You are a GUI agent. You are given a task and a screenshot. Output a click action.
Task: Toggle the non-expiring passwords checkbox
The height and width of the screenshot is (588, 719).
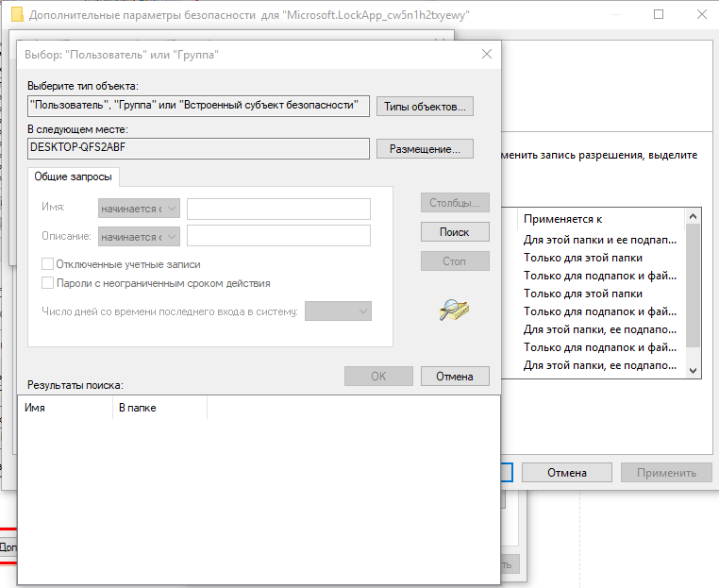(48, 282)
